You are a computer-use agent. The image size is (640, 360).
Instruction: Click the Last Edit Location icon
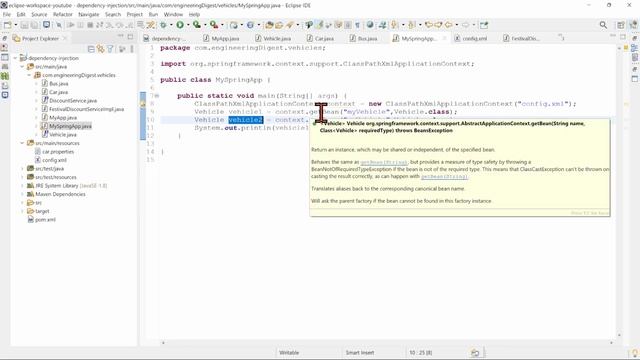429,25
